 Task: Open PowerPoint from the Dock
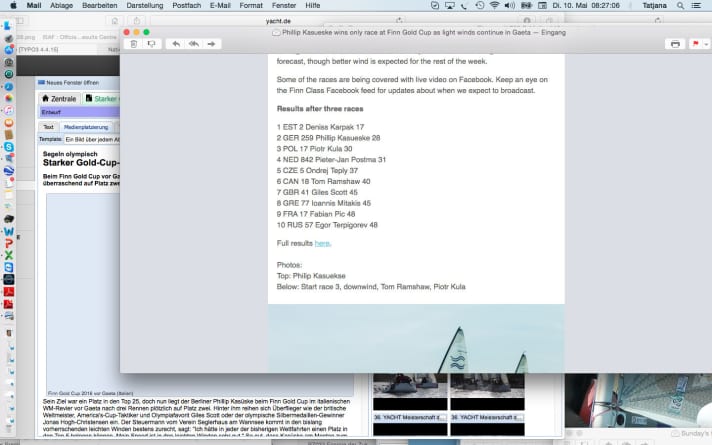tap(9, 243)
